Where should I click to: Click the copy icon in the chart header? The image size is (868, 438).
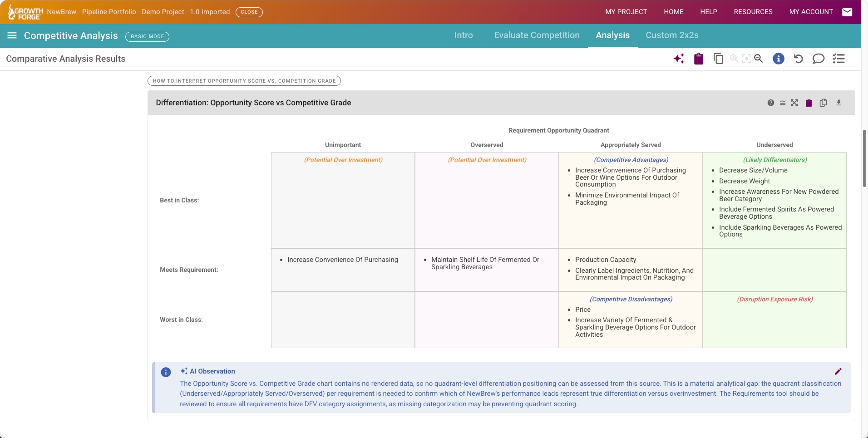pos(823,103)
